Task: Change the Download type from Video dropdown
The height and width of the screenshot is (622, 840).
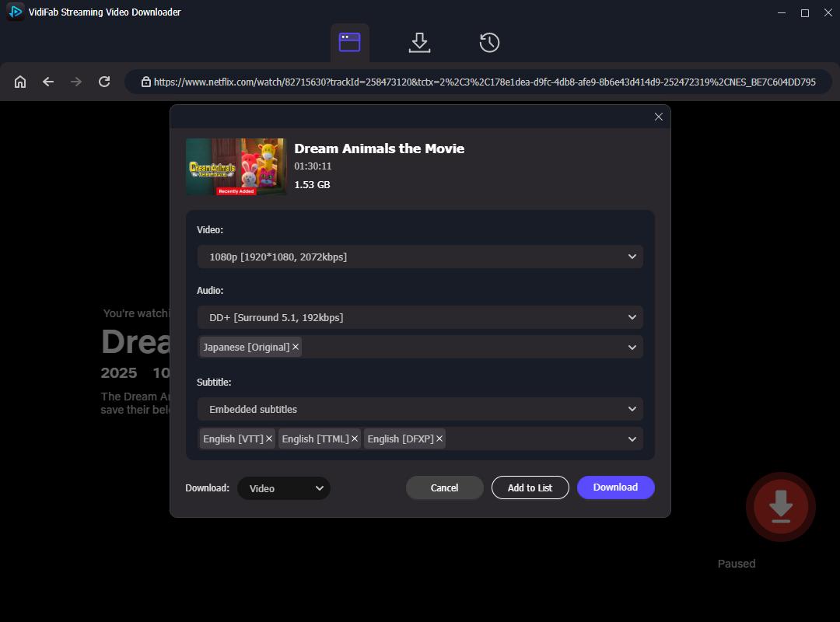Action: click(x=284, y=488)
